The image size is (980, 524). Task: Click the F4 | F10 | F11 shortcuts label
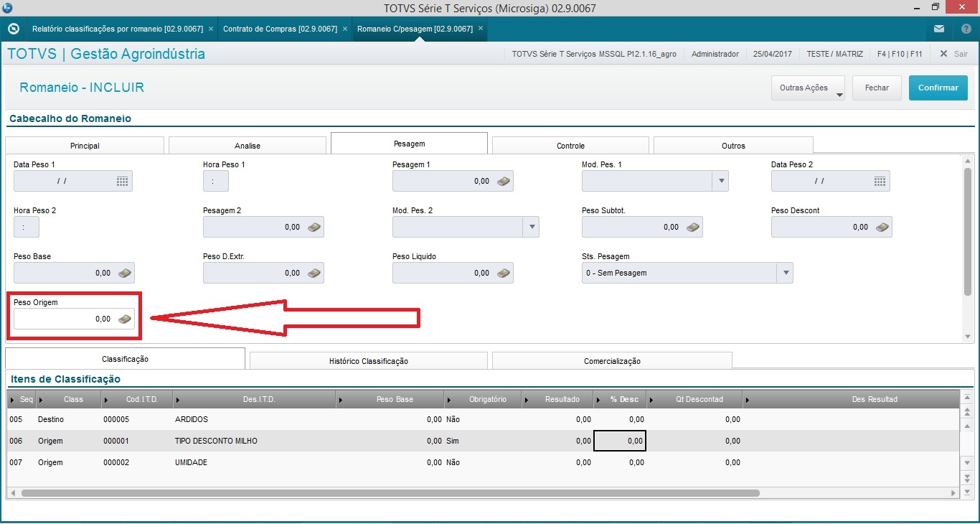tap(900, 54)
